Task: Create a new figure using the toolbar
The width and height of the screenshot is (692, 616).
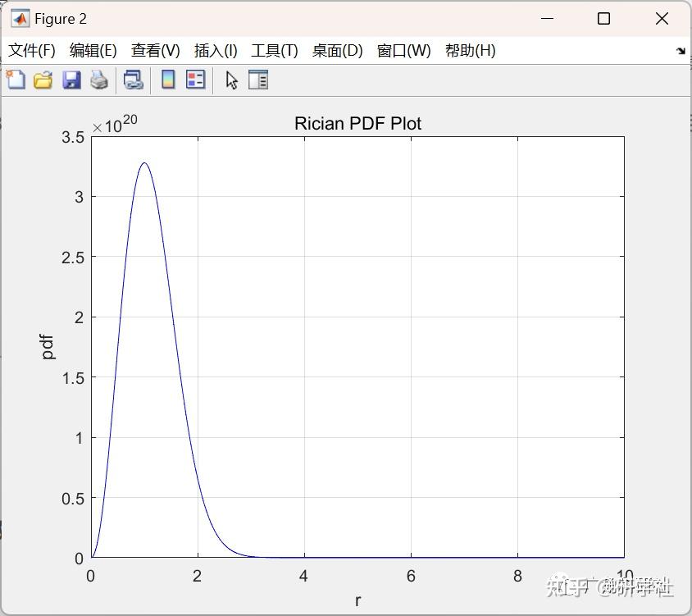Action: click(15, 80)
